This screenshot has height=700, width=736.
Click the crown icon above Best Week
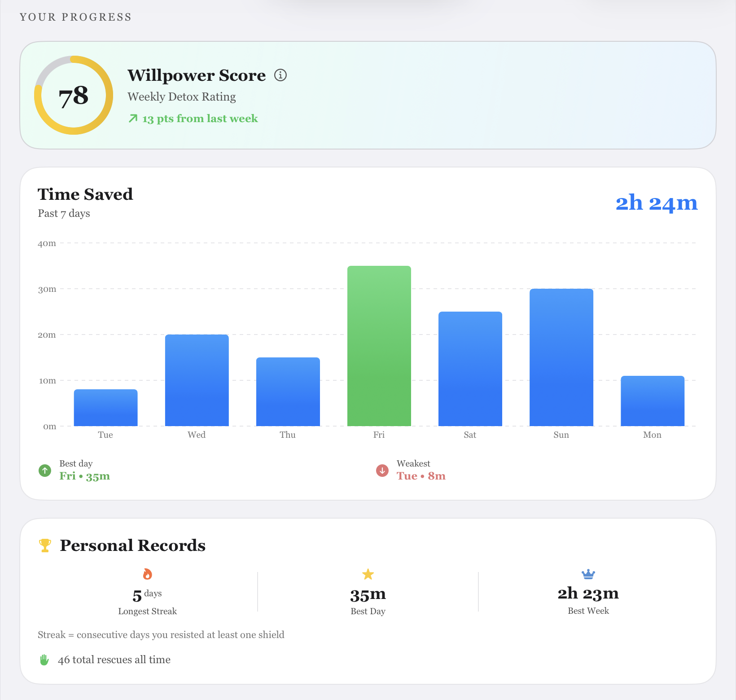click(588, 574)
